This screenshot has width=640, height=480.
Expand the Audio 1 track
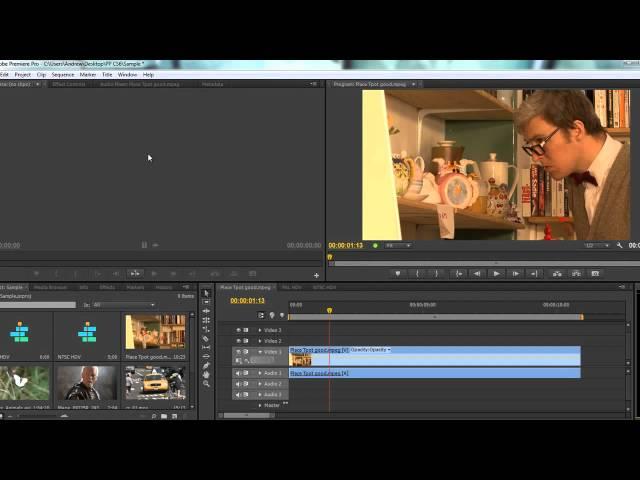[x=260, y=373]
